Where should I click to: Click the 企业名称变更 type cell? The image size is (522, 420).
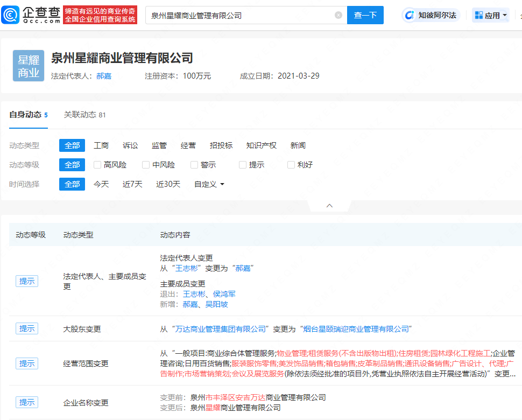86,403
